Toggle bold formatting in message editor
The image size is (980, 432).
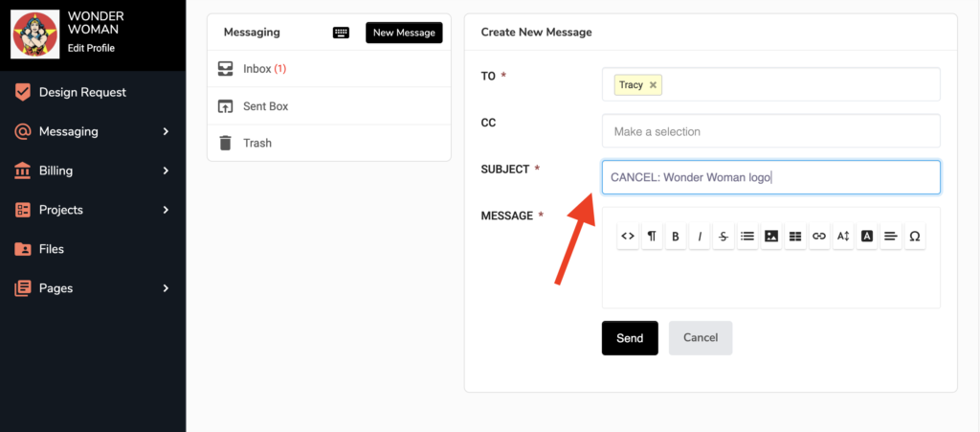(x=676, y=236)
